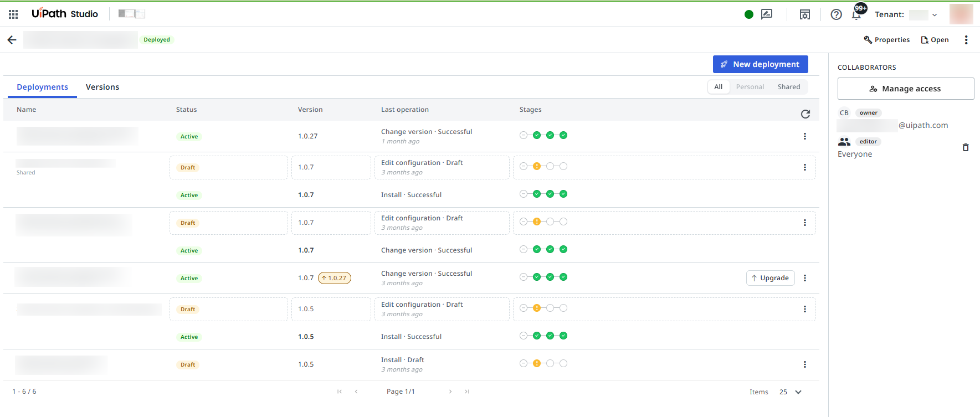Viewport: 980px width, 417px height.
Task: Open actions menu for the Shared deployment row
Action: (805, 167)
